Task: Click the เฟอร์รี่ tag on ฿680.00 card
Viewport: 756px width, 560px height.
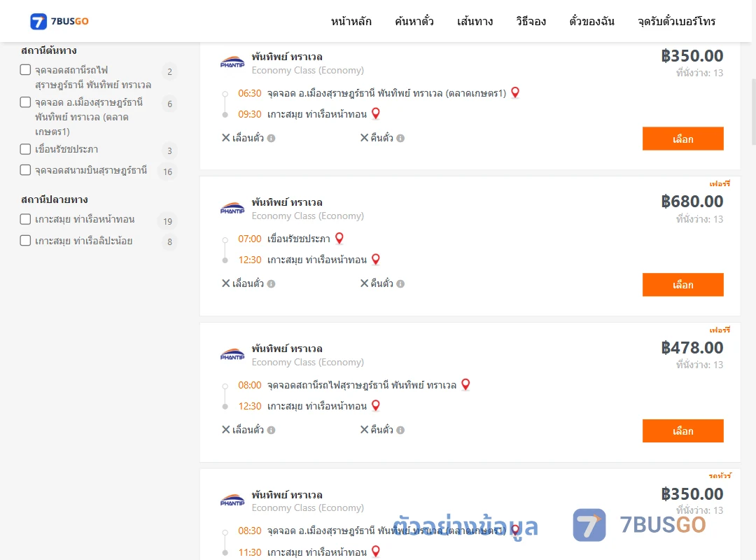Action: [720, 184]
